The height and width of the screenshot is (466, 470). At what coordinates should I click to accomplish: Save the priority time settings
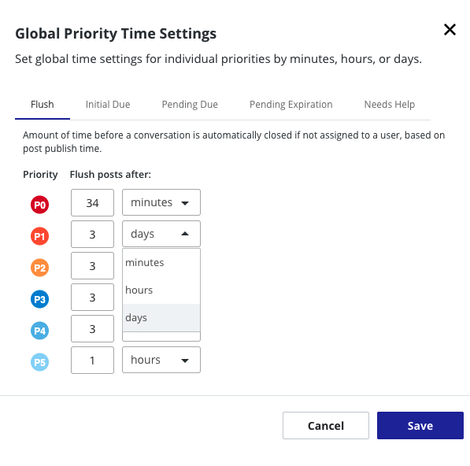(420, 425)
